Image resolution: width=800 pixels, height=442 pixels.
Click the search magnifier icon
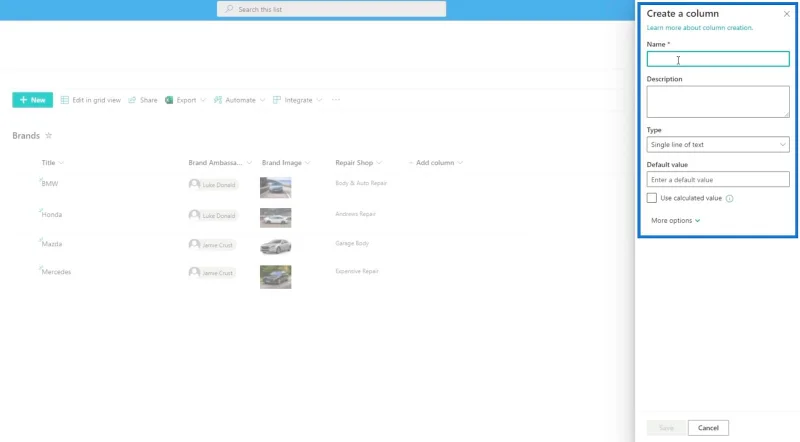[229, 9]
